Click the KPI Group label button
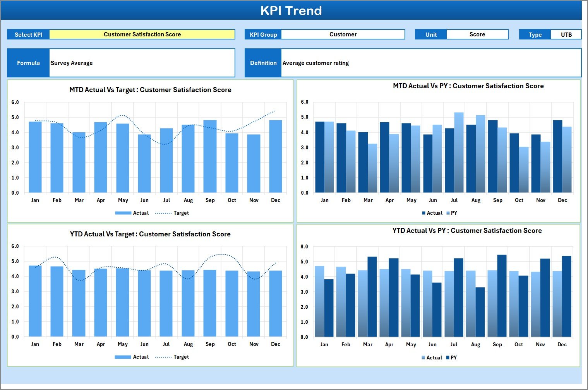The image size is (588, 390). pos(263,34)
